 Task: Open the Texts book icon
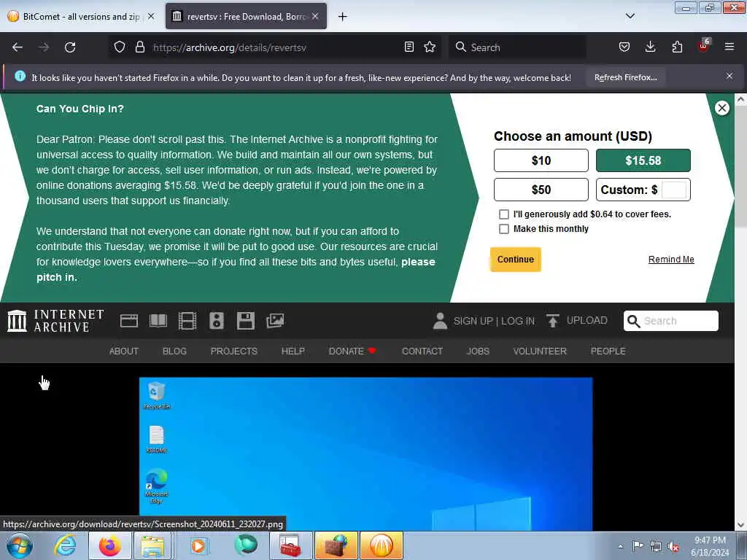coord(158,321)
